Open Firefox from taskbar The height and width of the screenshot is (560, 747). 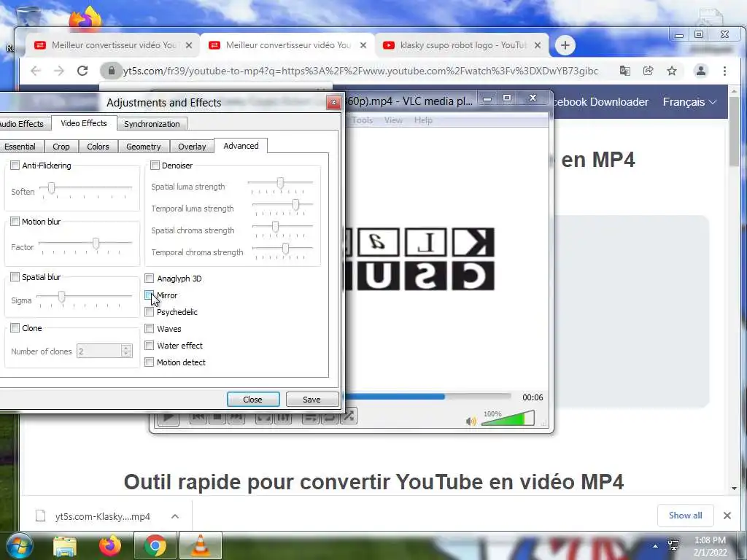click(x=109, y=545)
